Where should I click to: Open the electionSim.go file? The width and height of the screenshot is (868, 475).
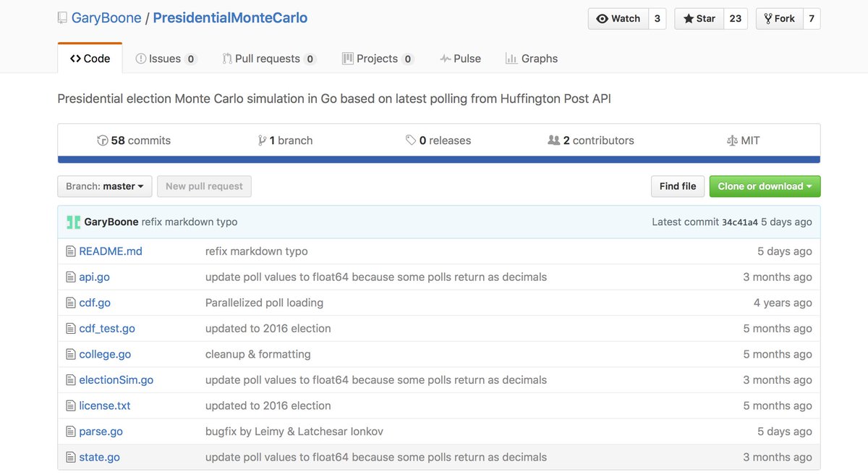click(x=116, y=379)
